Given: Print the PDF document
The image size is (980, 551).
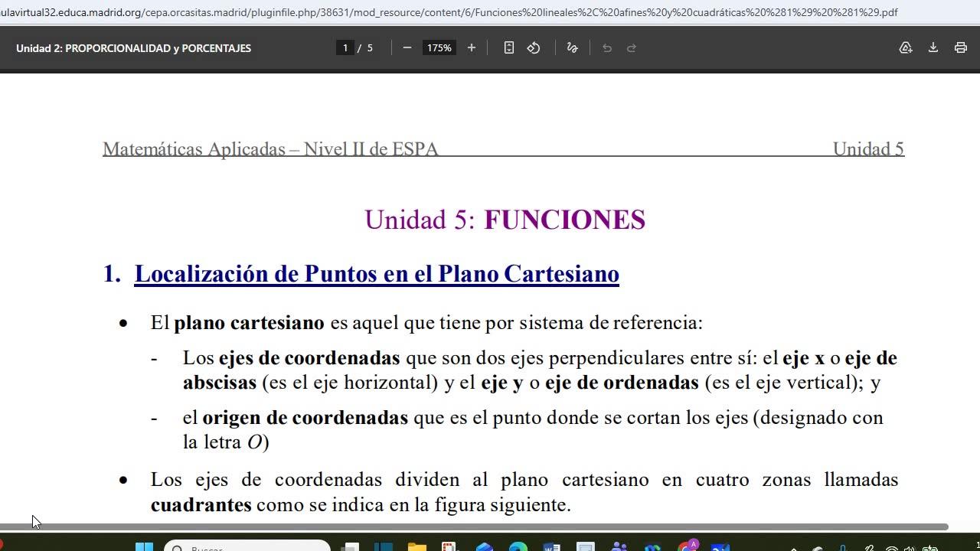Looking at the screenshot, I should tap(961, 47).
